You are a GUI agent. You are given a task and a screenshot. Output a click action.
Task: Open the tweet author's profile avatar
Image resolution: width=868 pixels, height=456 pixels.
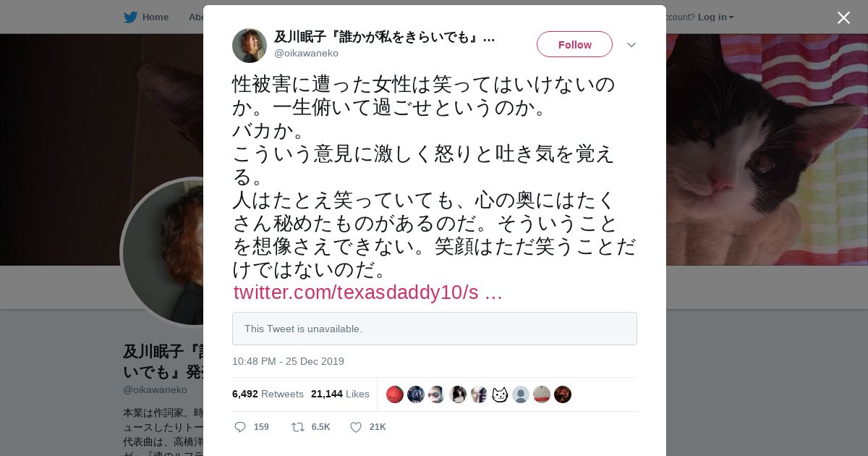pos(250,46)
